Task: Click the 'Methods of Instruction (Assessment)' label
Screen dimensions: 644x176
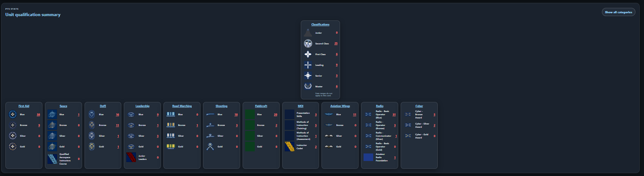Action: tap(304, 136)
